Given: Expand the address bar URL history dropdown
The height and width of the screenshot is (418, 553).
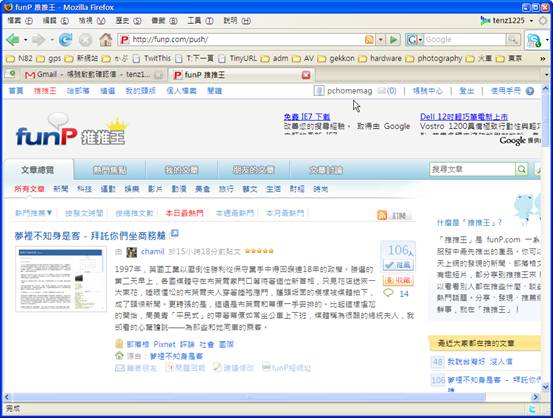Looking at the screenshot, I should [x=381, y=40].
